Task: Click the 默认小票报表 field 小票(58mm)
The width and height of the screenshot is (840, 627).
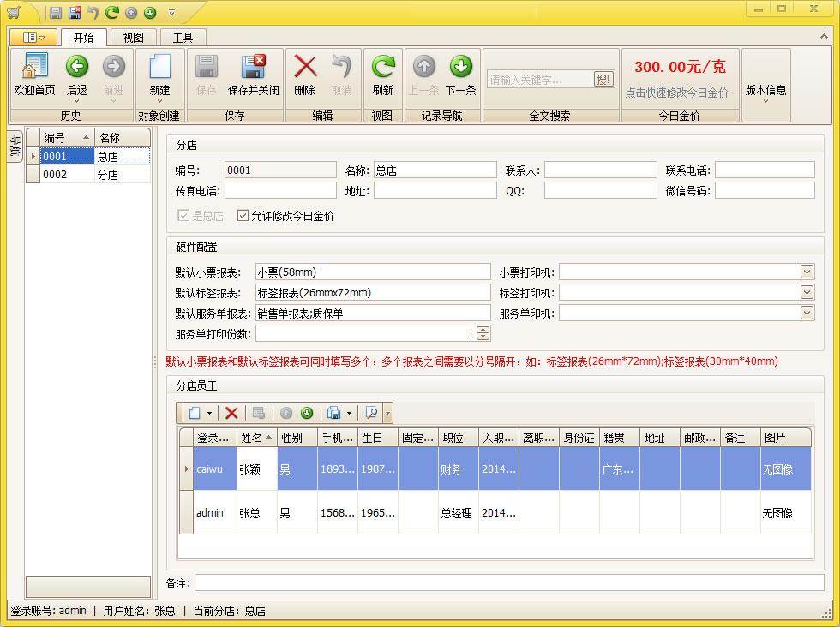Action: (373, 272)
